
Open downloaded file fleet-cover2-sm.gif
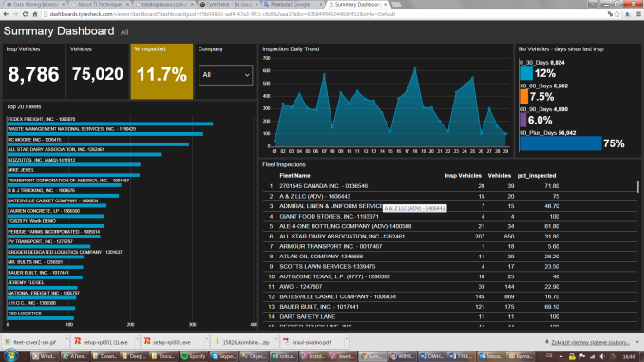[x=34, y=342]
